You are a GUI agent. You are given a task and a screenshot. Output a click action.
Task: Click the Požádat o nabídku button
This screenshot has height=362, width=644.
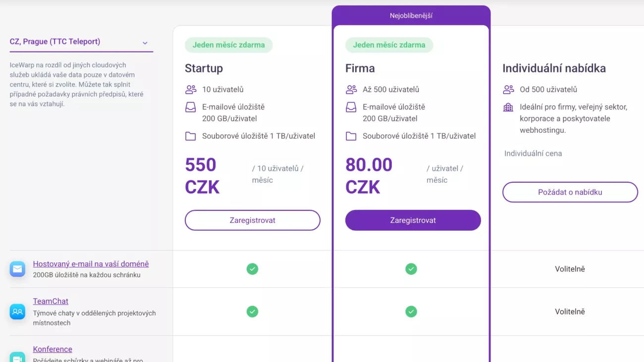(x=570, y=192)
